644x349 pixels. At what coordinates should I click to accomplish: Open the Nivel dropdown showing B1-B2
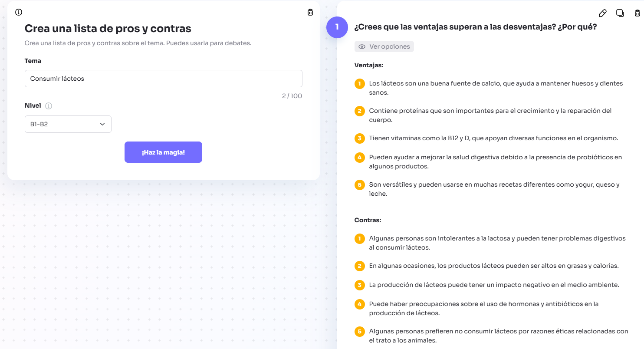68,124
